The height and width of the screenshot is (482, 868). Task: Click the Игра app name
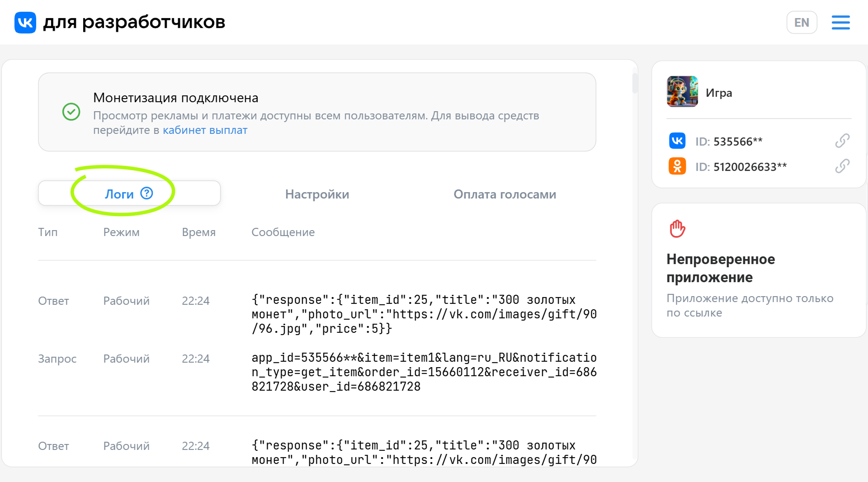point(719,93)
